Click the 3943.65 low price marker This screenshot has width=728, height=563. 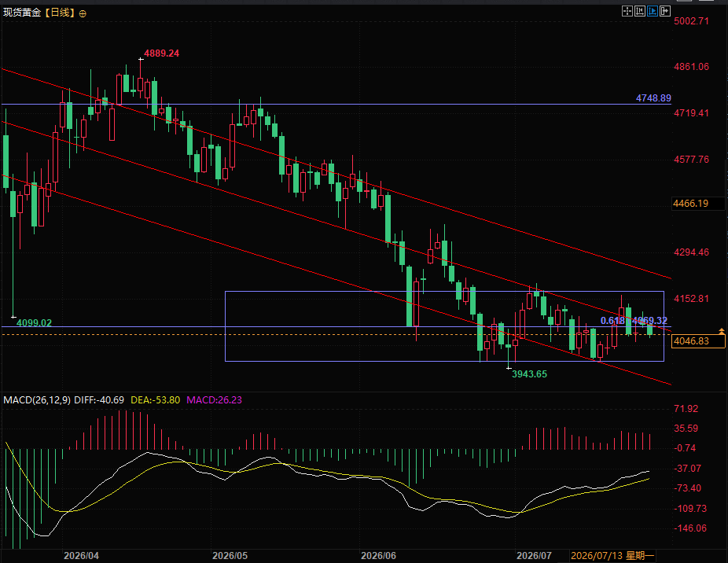(x=529, y=374)
